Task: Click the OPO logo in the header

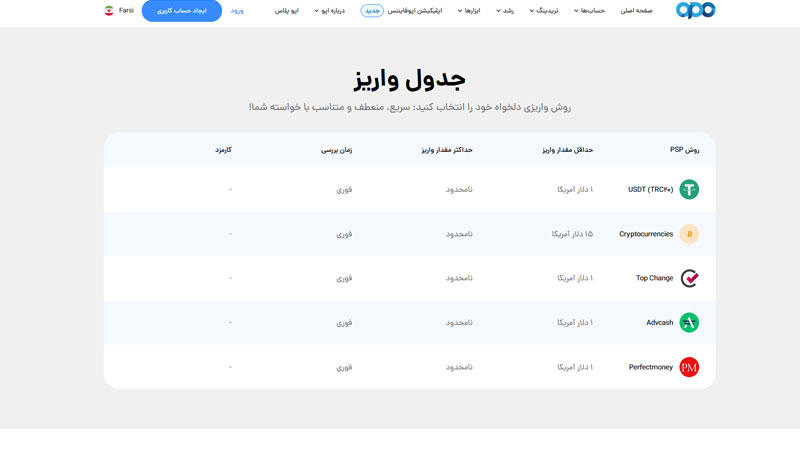Action: click(695, 10)
